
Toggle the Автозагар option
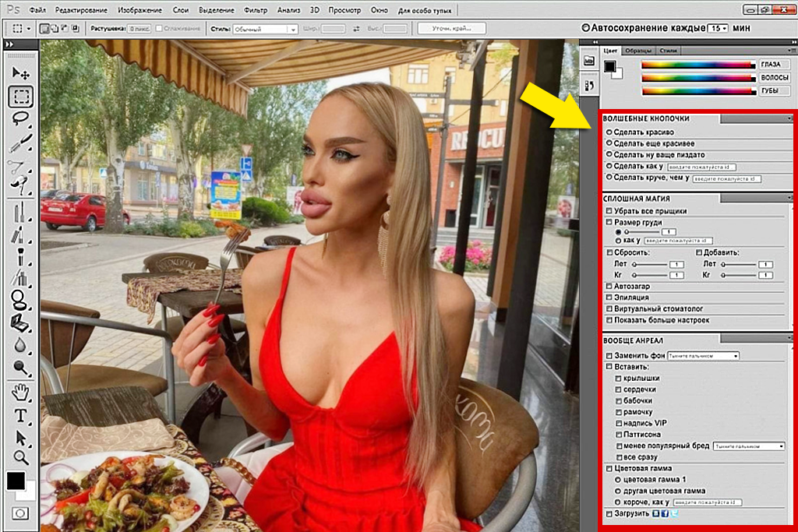[x=610, y=287]
